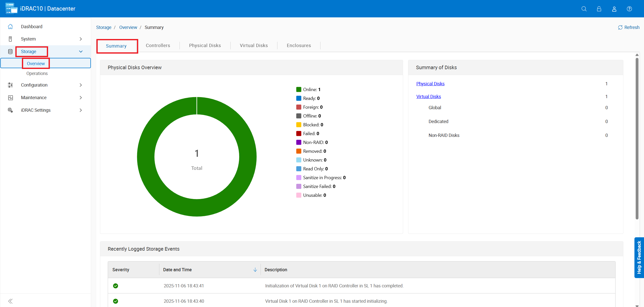Open the help question mark icon
This screenshot has width=644, height=307.
click(x=629, y=9)
